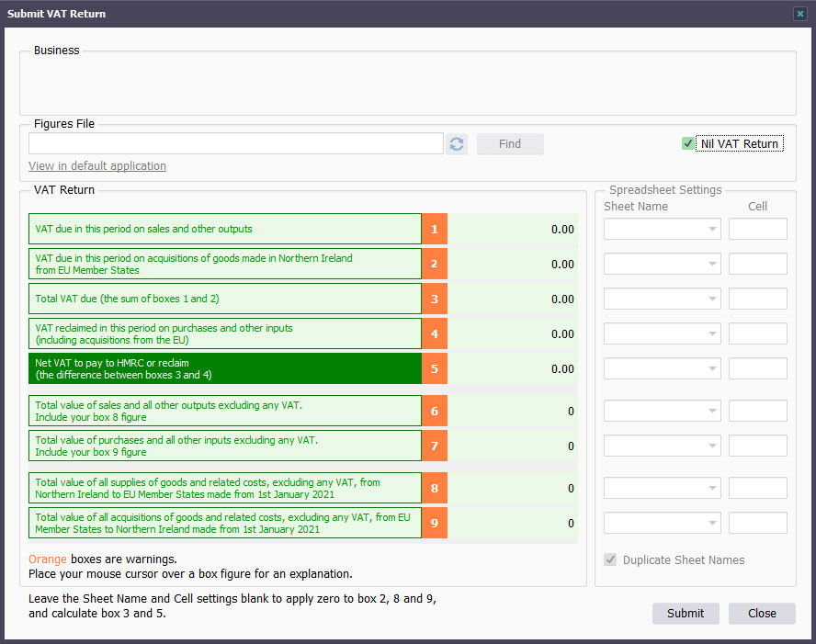
Task: Close dialog with title bar X icon
Action: pyautogui.click(x=799, y=14)
